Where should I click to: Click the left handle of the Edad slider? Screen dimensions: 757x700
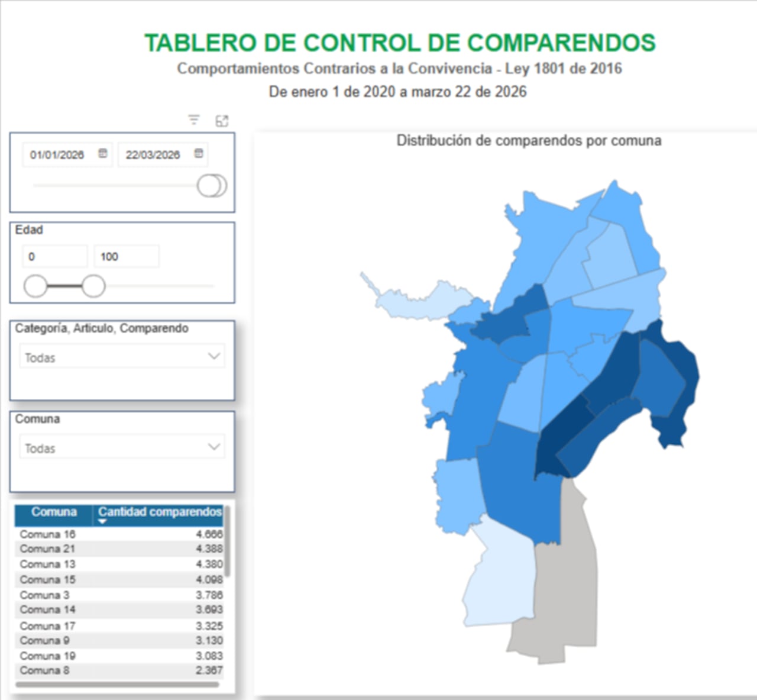tap(35, 286)
